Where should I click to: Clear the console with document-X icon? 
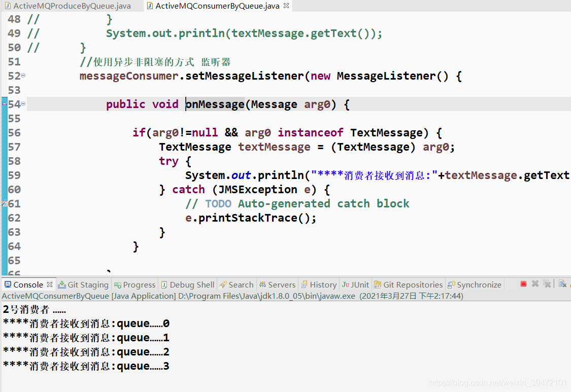point(562,284)
